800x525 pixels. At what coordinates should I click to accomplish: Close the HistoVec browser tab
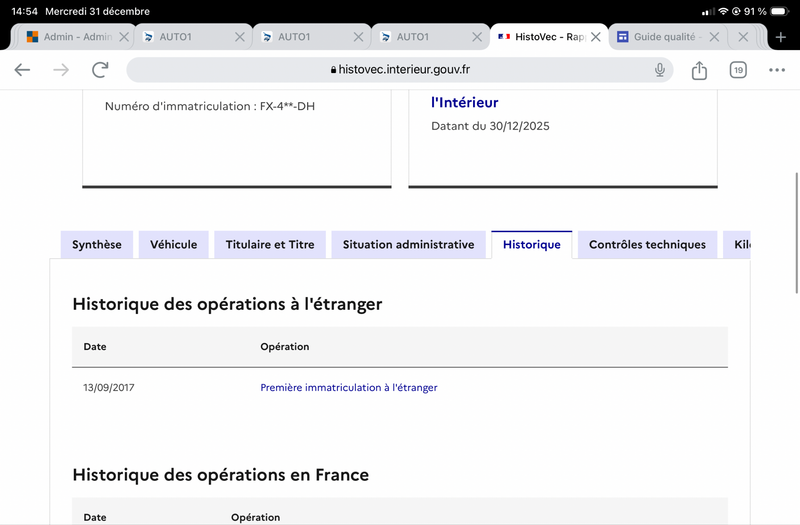[x=595, y=37]
